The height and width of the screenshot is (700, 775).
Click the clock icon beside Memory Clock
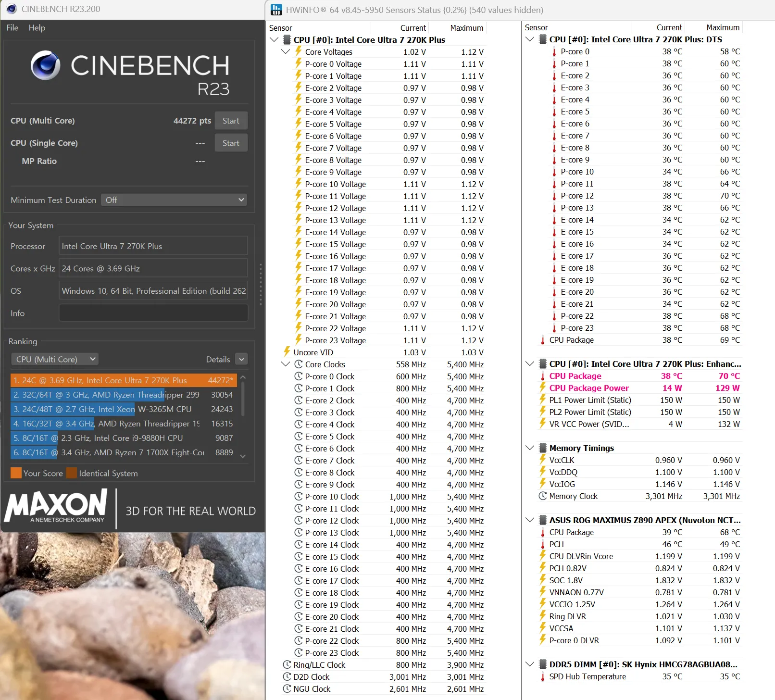pos(543,496)
